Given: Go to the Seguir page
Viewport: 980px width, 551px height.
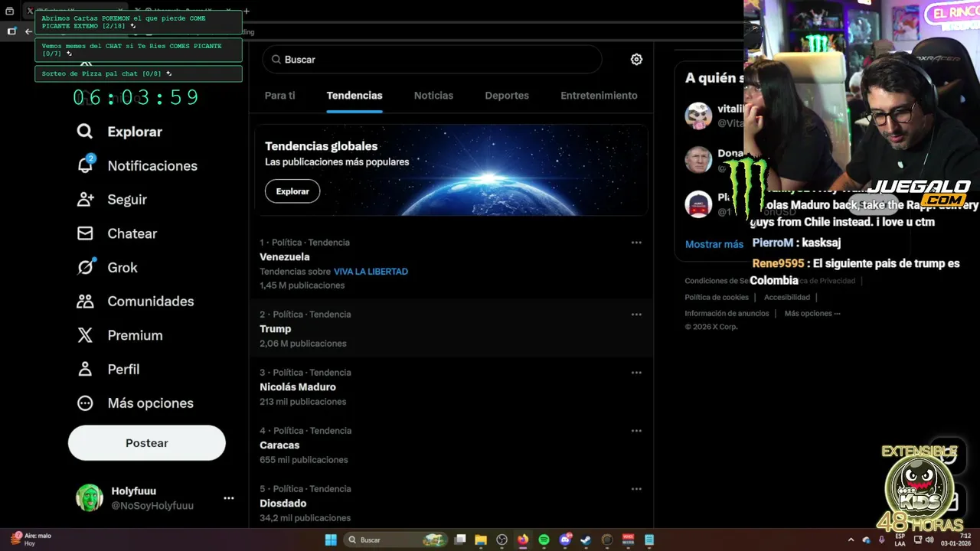Looking at the screenshot, I should pyautogui.click(x=112, y=199).
